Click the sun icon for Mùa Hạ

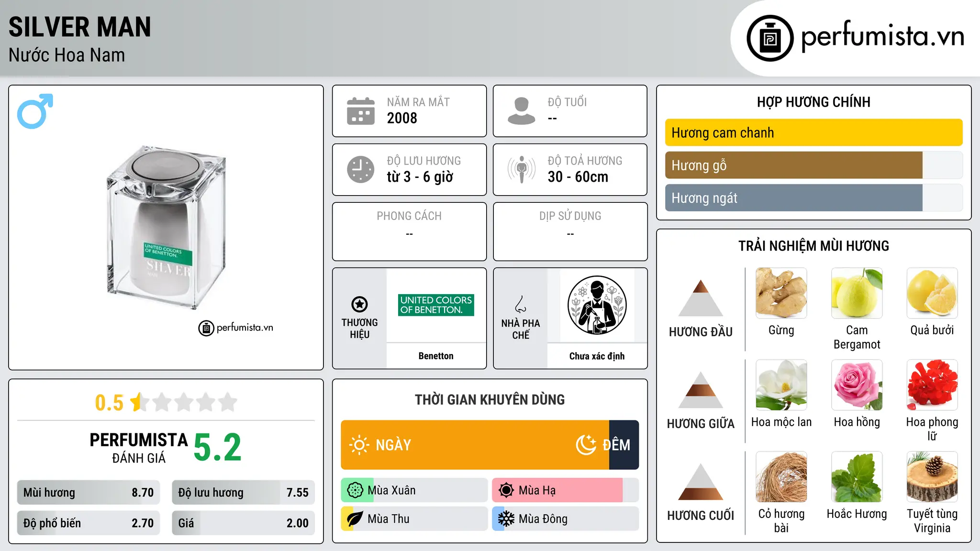point(506,490)
